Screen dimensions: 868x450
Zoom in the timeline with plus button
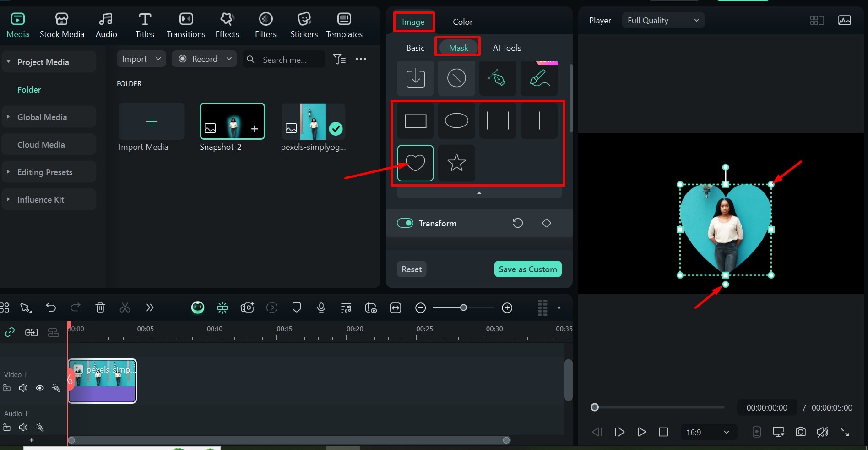click(x=507, y=308)
